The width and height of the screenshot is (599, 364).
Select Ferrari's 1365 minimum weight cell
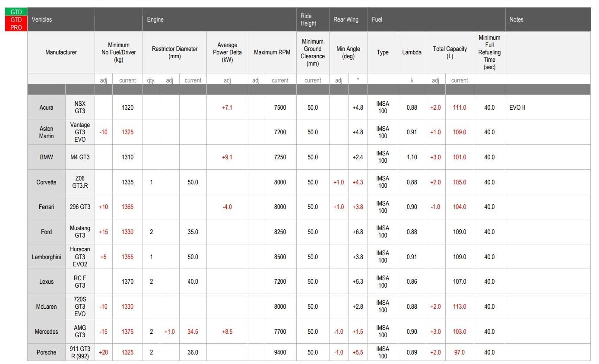click(x=127, y=207)
